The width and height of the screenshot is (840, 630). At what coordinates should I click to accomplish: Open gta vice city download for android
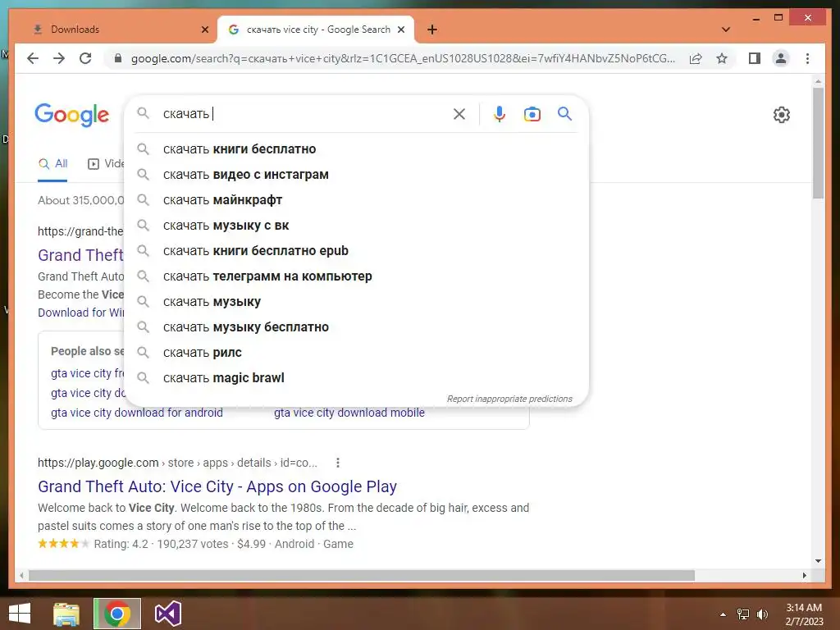[x=137, y=413]
